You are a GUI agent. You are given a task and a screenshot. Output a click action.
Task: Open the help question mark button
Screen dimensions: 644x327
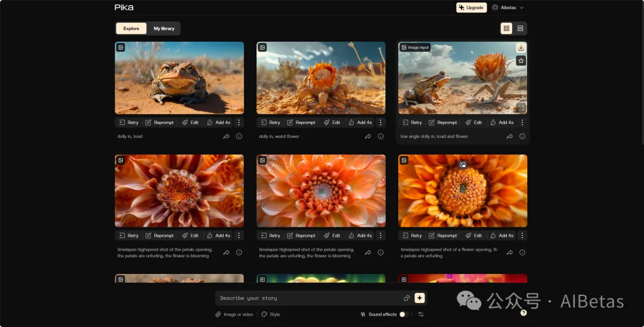click(524, 313)
